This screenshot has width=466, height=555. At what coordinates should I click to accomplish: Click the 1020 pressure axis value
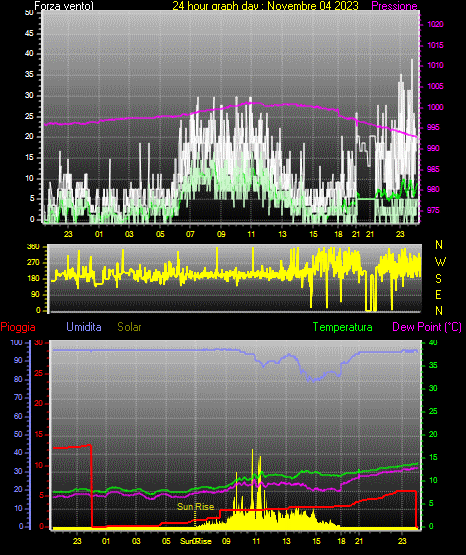[x=435, y=24]
